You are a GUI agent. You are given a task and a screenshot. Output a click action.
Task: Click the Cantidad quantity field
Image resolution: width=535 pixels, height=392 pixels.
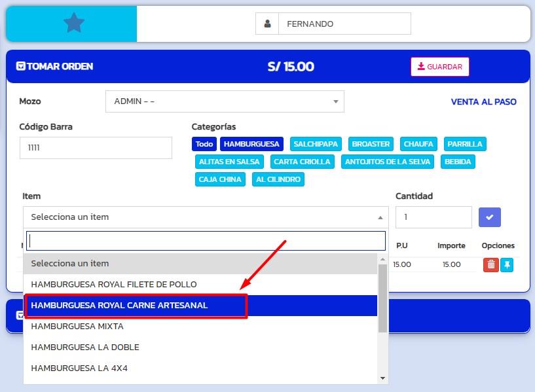coord(433,217)
